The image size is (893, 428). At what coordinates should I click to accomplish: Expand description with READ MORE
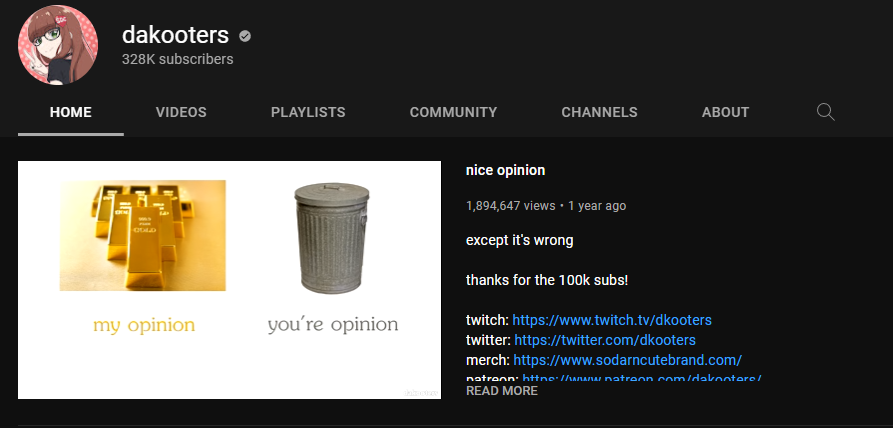(x=502, y=391)
